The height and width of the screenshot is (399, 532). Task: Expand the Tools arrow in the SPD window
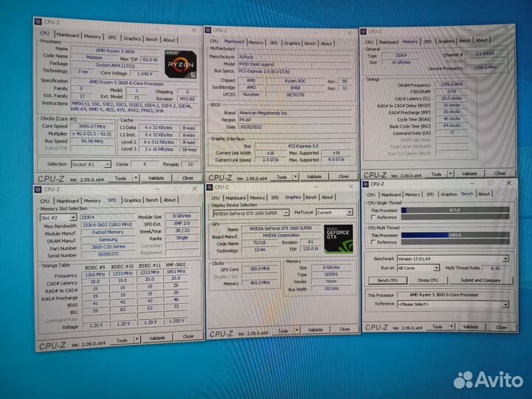point(137,339)
